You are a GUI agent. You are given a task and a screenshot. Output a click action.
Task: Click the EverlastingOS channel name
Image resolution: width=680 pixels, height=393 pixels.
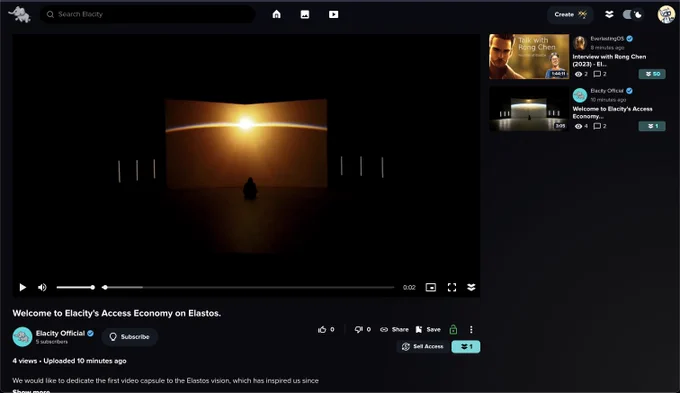[x=607, y=39]
